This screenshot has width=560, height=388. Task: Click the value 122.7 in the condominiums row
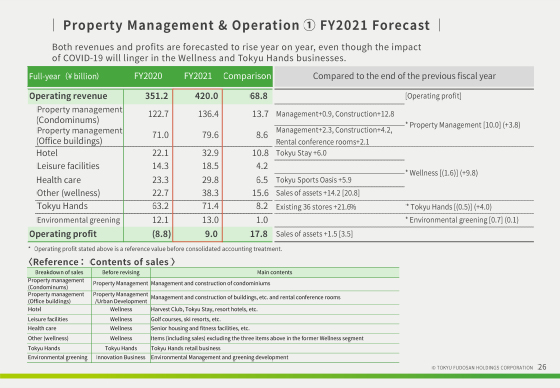coord(158,114)
